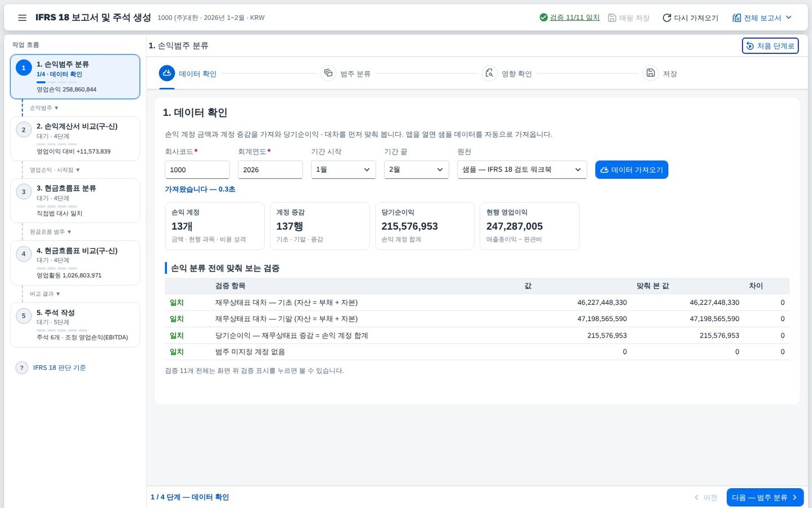
Task: Click step number 5 circle in sidebar
Action: [x=24, y=316]
